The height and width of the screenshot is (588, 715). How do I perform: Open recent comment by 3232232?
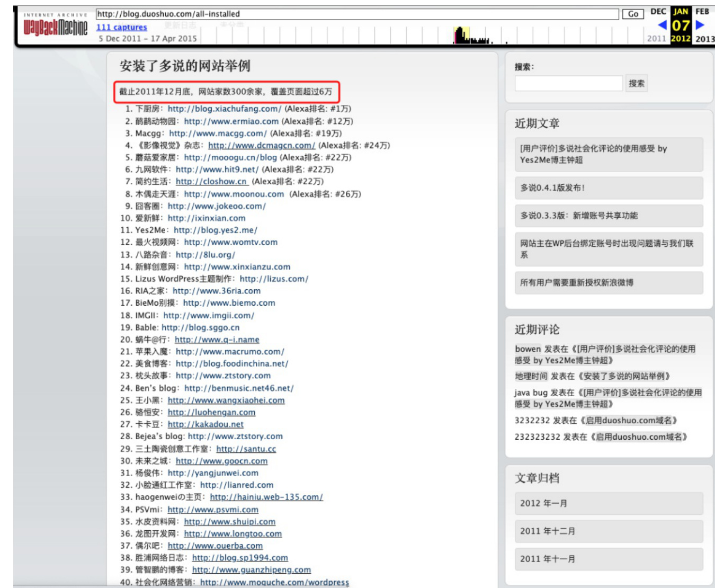[x=596, y=421]
